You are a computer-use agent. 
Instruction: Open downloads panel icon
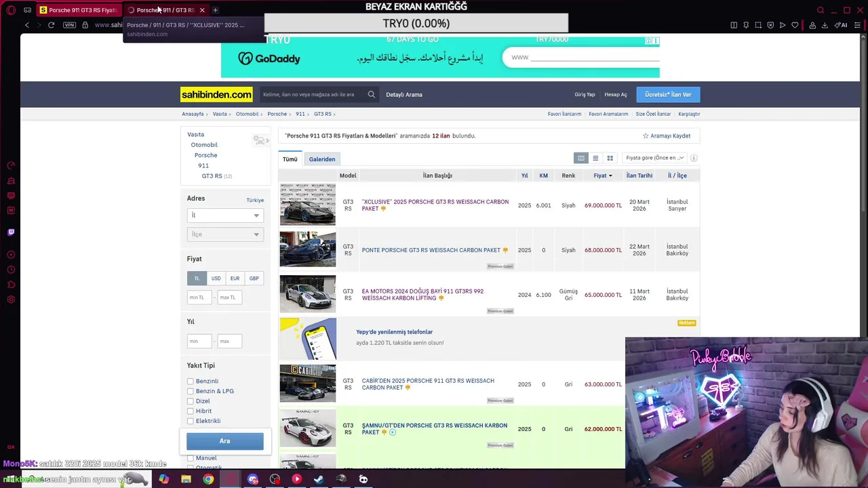click(x=825, y=25)
